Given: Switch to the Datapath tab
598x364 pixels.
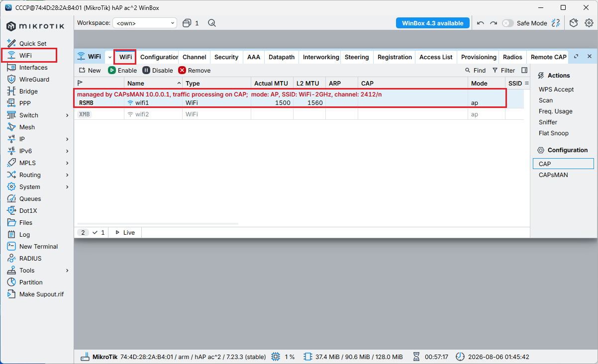Looking at the screenshot, I should click(x=282, y=57).
